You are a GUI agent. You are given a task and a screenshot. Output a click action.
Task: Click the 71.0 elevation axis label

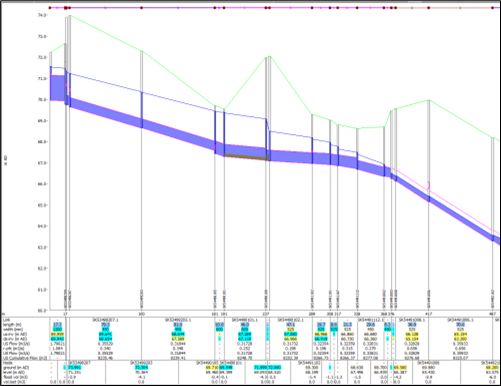[42, 79]
